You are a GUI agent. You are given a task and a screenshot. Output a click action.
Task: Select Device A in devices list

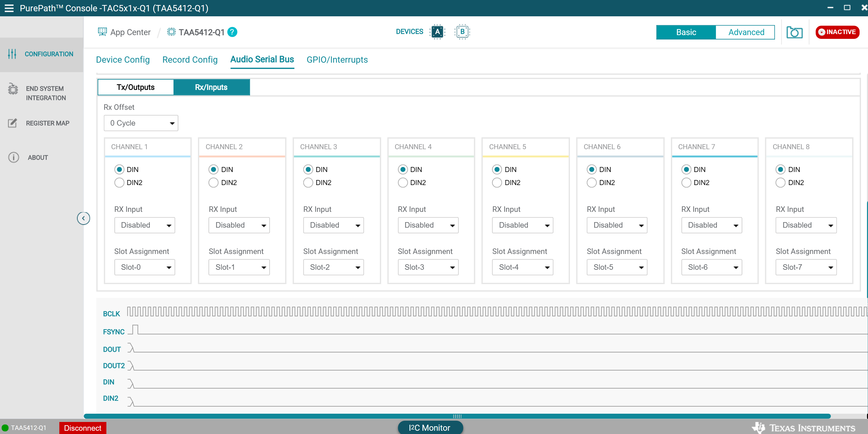tap(437, 32)
